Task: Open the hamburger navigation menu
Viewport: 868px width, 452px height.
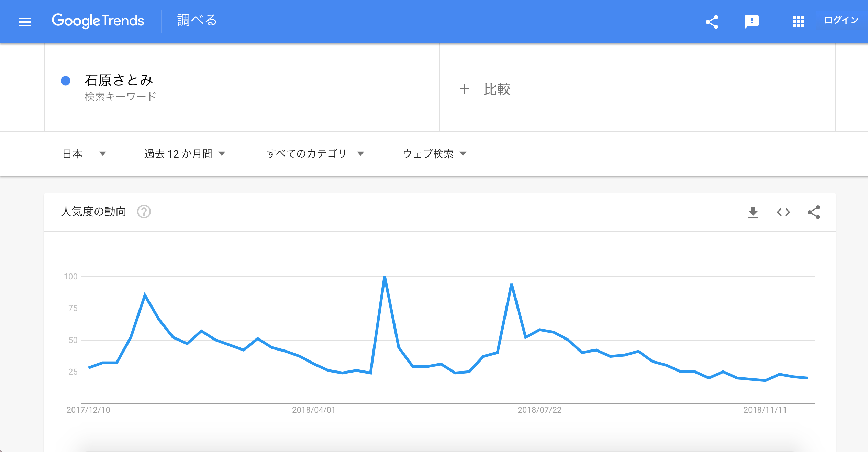Action: [x=25, y=22]
